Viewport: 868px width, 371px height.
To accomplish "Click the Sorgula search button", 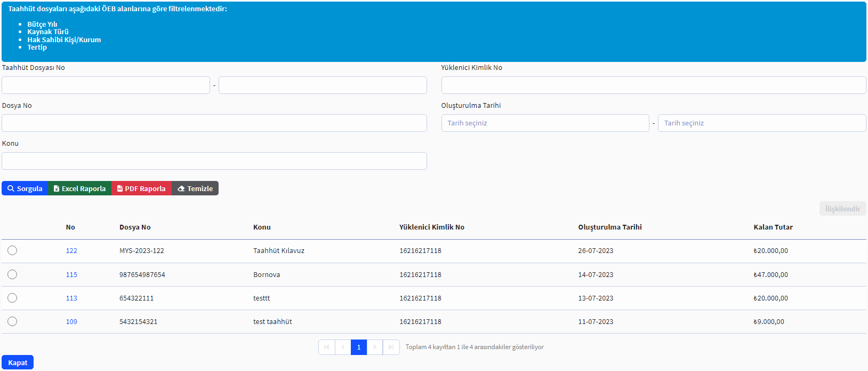I will point(25,188).
